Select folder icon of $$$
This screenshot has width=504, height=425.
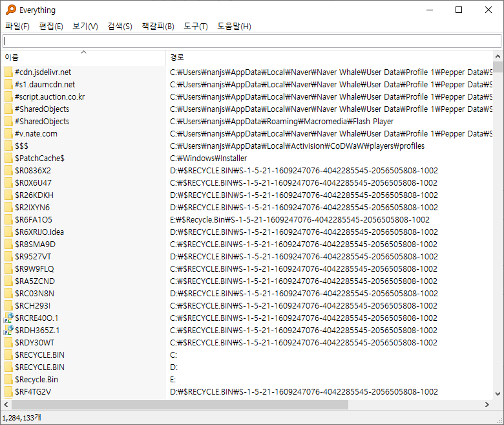(x=8, y=146)
